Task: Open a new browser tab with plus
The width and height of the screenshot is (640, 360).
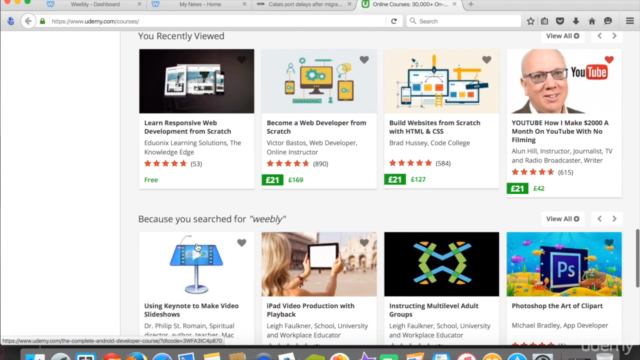Action: 471,4
